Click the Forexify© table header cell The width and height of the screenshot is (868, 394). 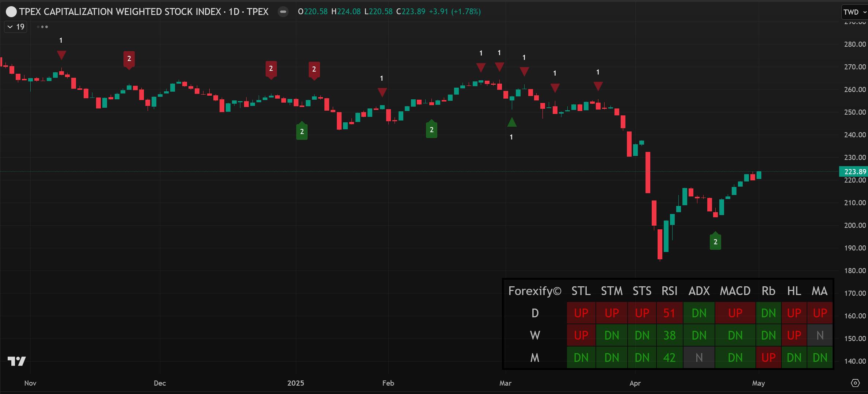click(535, 291)
